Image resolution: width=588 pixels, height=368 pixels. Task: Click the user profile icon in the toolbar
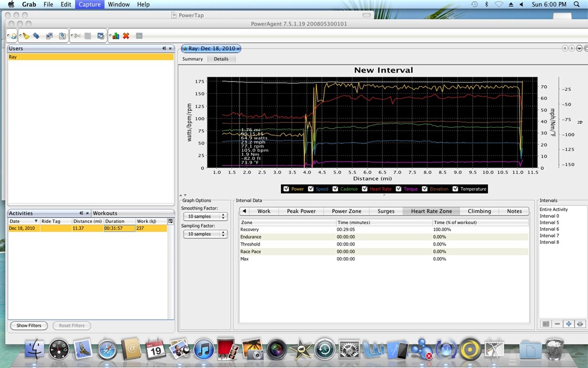13,36
